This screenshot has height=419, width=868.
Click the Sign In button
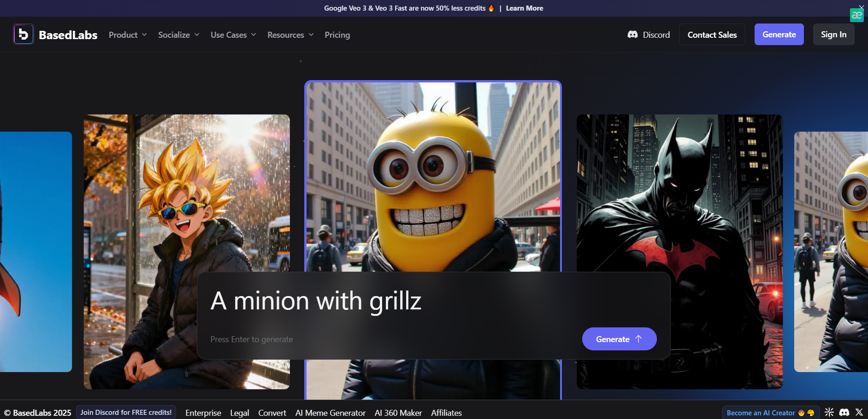point(833,35)
